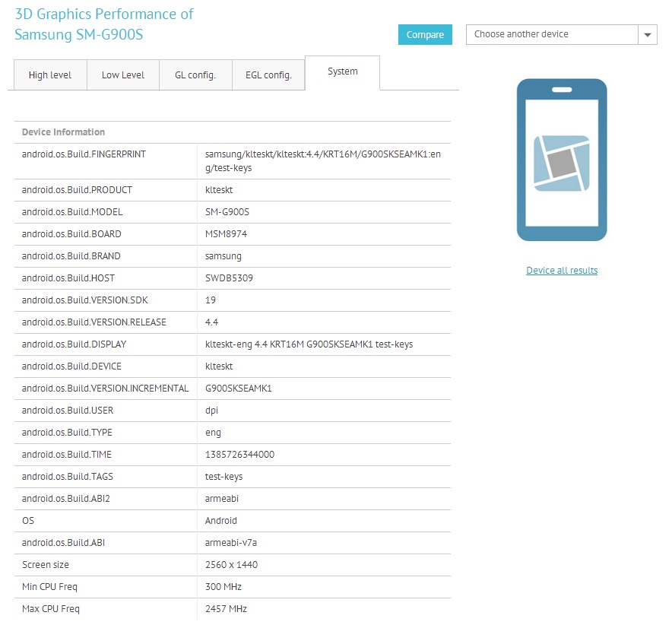Click the android.os.Build.ABI label

tap(63, 543)
